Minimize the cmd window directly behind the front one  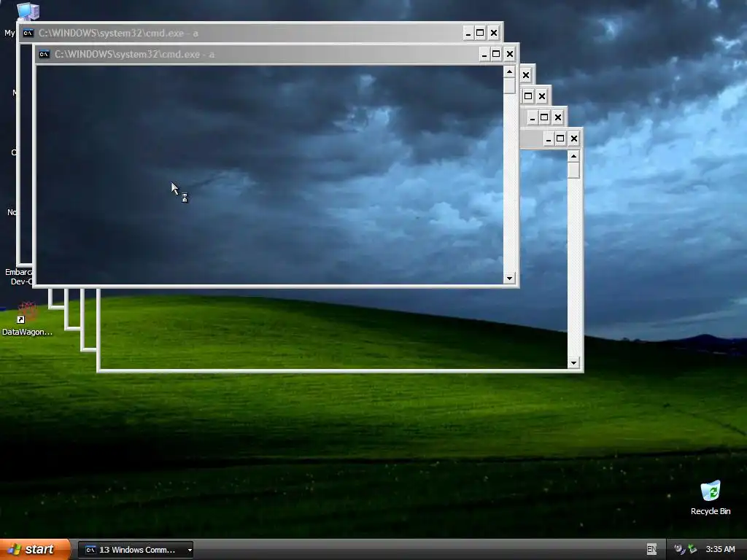(468, 33)
